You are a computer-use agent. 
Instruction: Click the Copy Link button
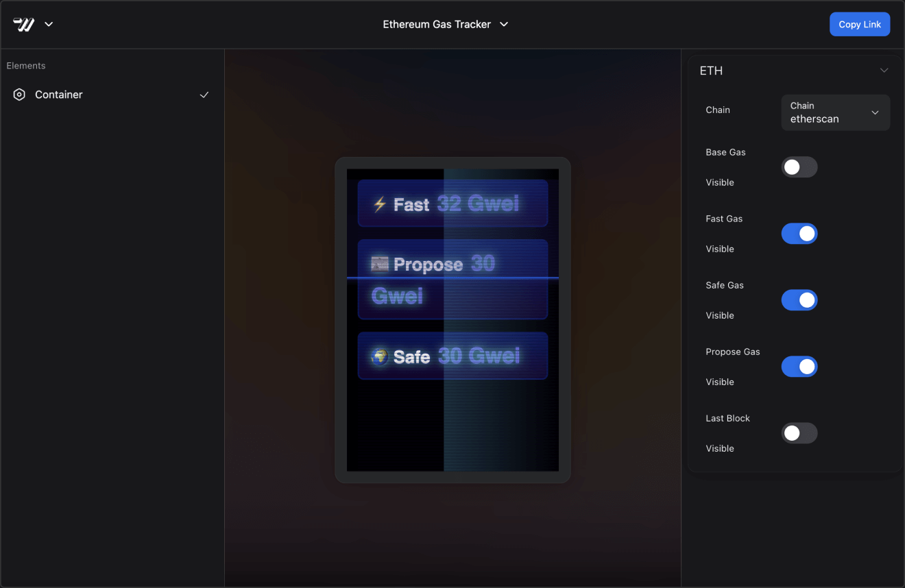(x=859, y=25)
